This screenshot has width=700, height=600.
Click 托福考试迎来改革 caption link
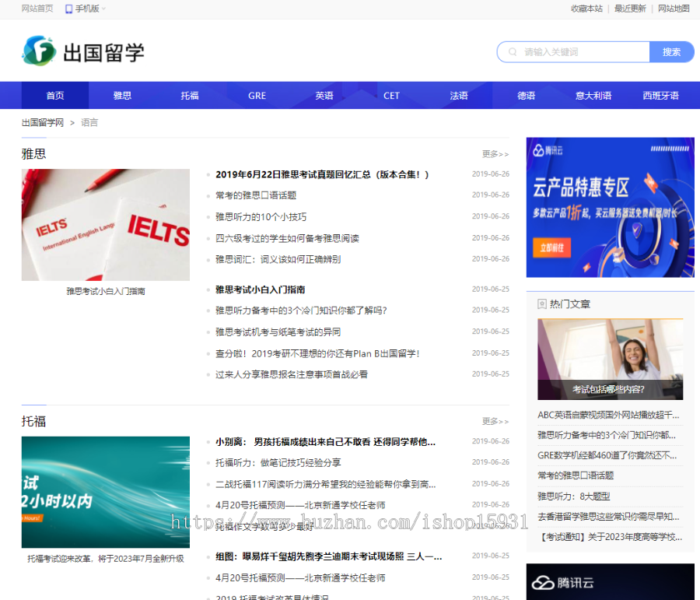[105, 559]
